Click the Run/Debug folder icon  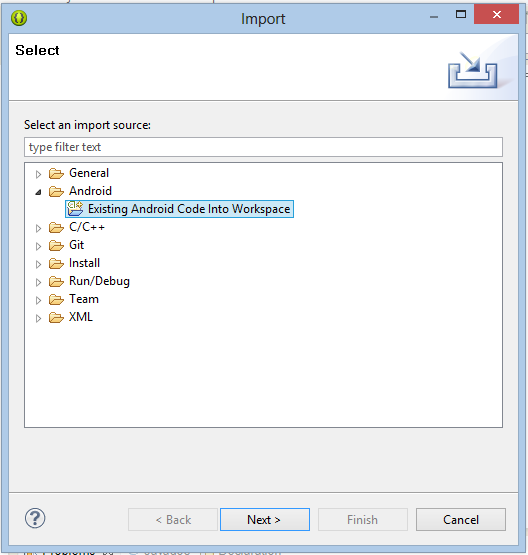click(x=56, y=281)
